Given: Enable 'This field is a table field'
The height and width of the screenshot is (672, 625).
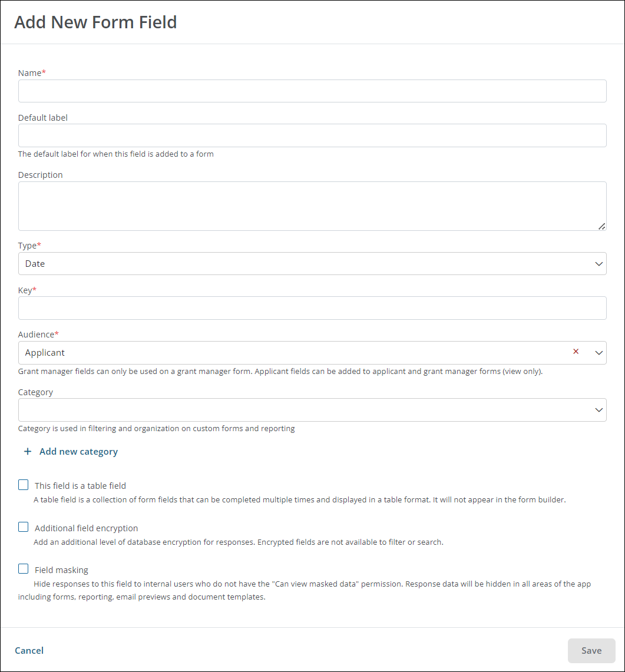Looking at the screenshot, I should [x=24, y=485].
